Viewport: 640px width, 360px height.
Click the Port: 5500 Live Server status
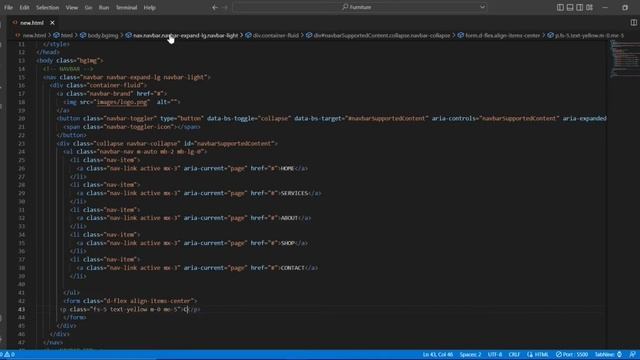point(572,354)
